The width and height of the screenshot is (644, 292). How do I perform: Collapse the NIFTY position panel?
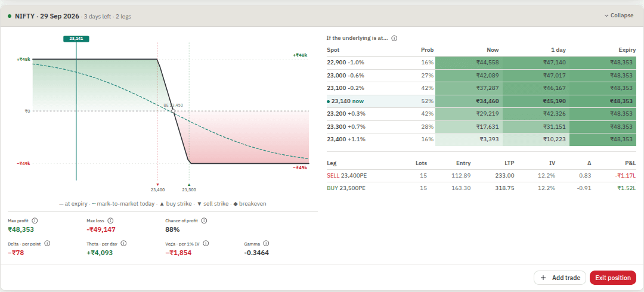[x=618, y=15]
